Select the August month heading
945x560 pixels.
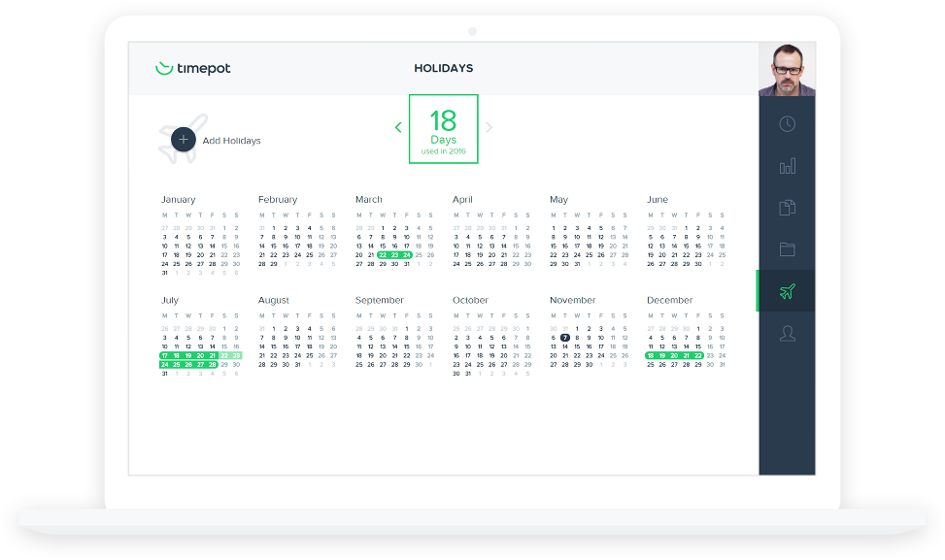tap(274, 300)
